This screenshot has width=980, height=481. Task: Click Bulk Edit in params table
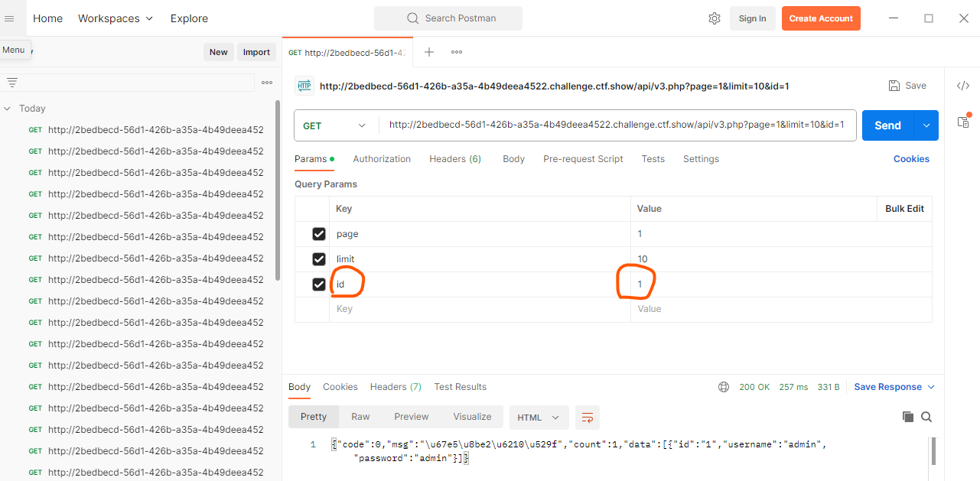tap(904, 209)
